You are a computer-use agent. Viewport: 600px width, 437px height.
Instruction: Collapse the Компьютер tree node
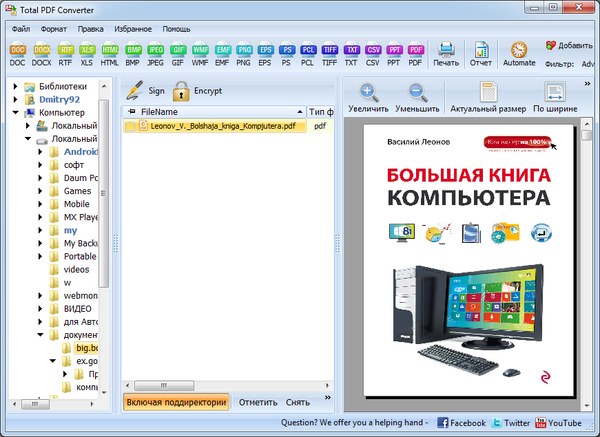[16, 113]
